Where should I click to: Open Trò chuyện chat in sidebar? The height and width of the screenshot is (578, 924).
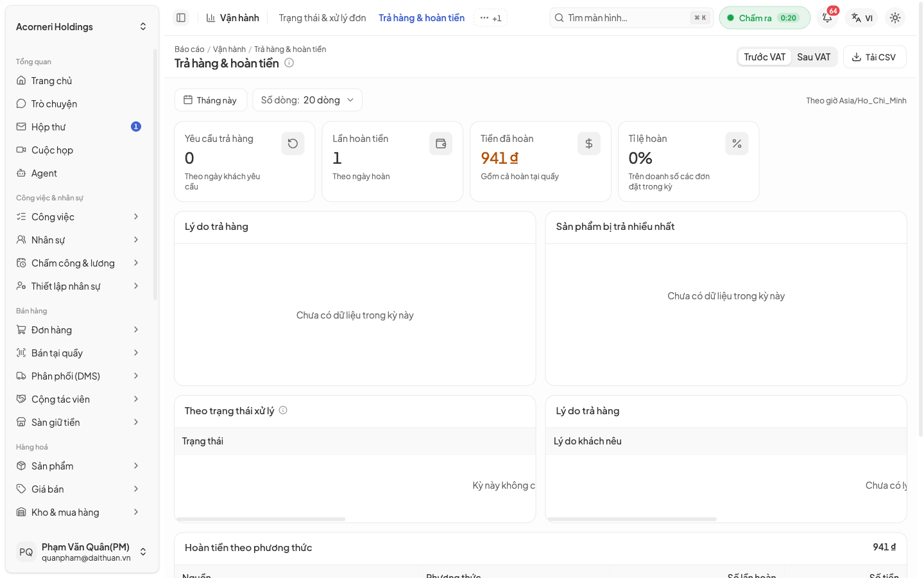78,104
